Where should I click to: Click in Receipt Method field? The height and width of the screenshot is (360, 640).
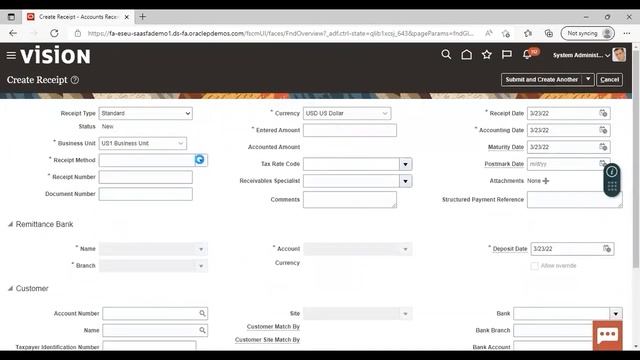click(x=147, y=160)
